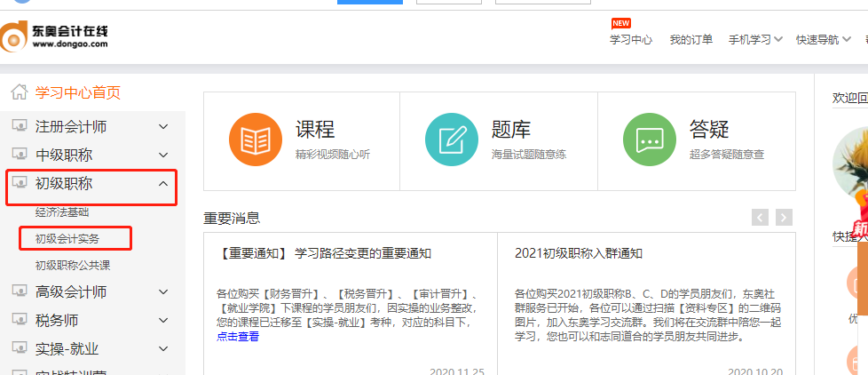Viewport: 868px width, 375px height.
Task: Click the icon next to 税务师
Action: [20, 320]
